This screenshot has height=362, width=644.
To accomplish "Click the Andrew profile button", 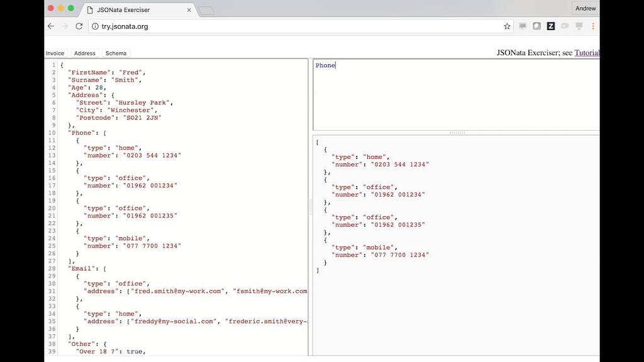I will (586, 8).
